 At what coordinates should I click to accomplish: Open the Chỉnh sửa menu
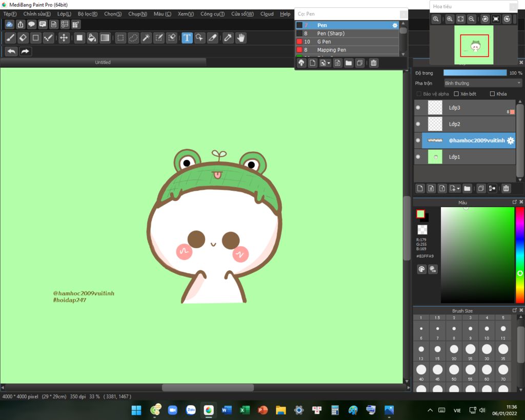point(37,14)
